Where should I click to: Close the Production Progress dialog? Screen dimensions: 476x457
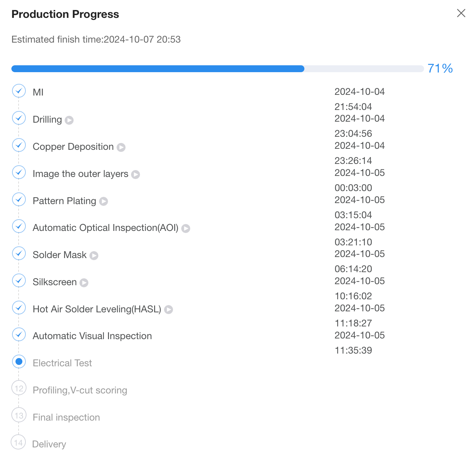pyautogui.click(x=461, y=13)
